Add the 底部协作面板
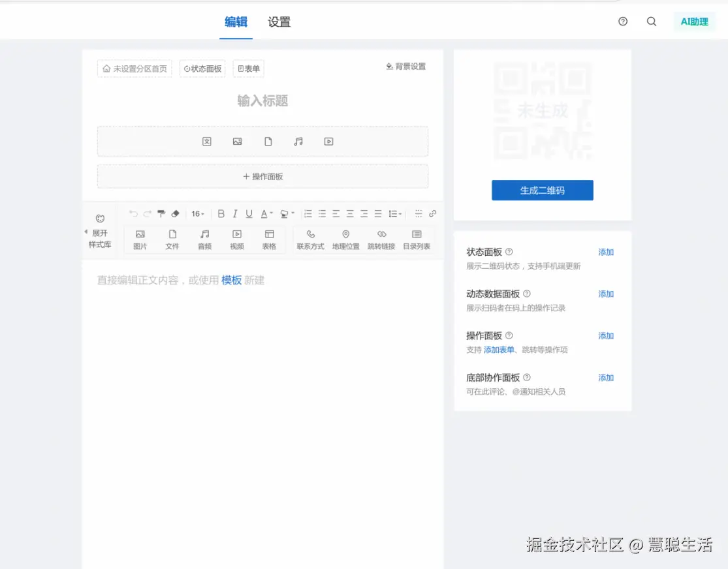This screenshot has height=569, width=728. coord(606,377)
